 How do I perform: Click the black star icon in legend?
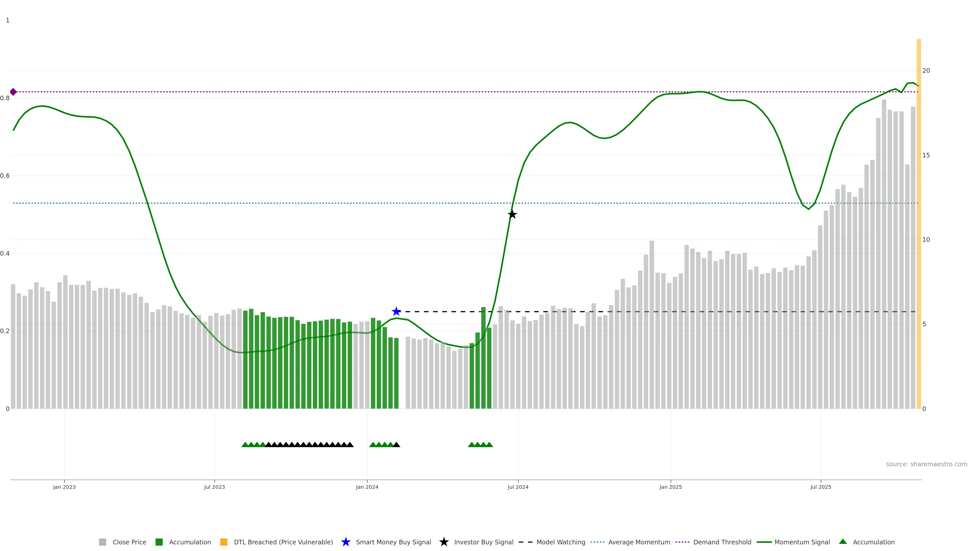444,542
